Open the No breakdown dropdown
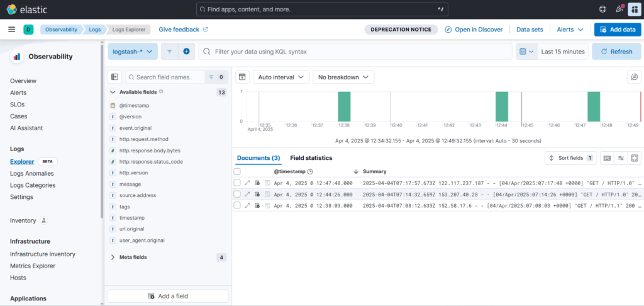The width and height of the screenshot is (644, 306). point(343,77)
